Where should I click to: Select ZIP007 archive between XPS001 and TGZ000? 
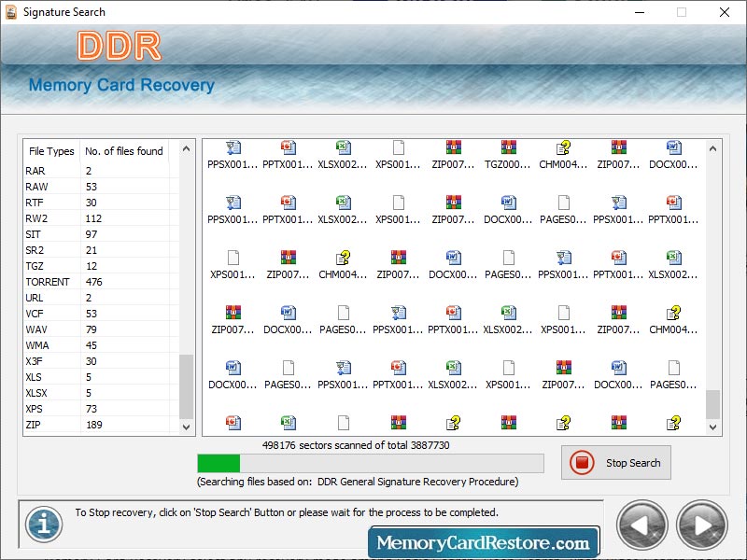click(453, 155)
